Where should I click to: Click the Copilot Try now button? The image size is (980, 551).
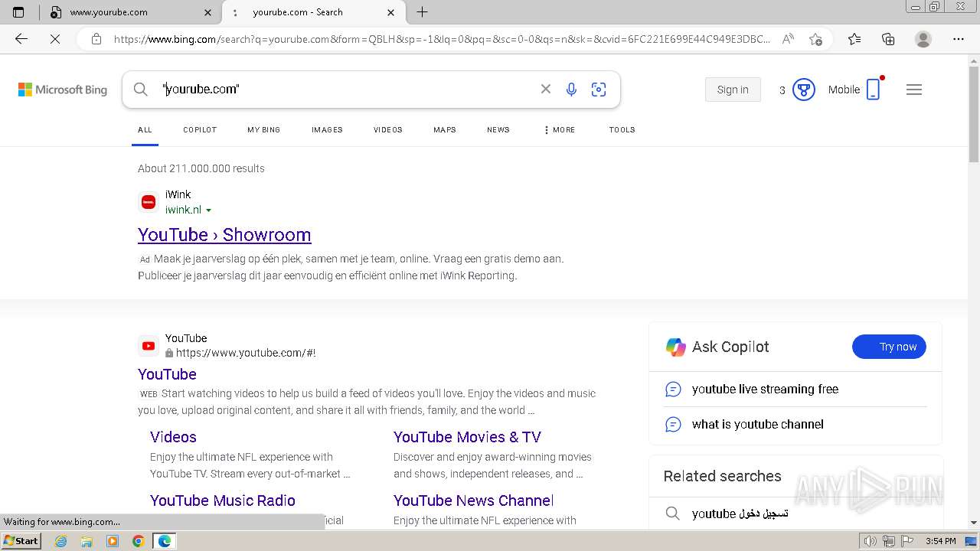coord(889,347)
